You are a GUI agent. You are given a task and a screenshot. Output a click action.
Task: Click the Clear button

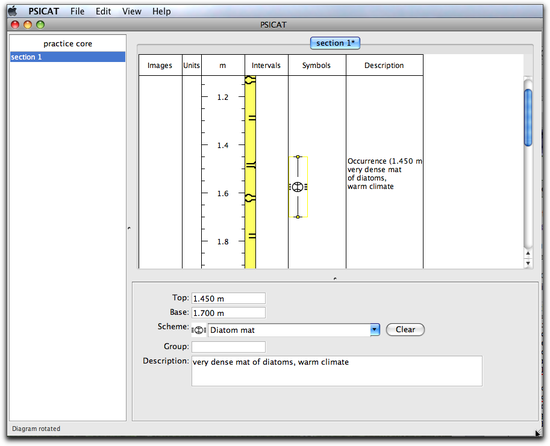(x=405, y=330)
